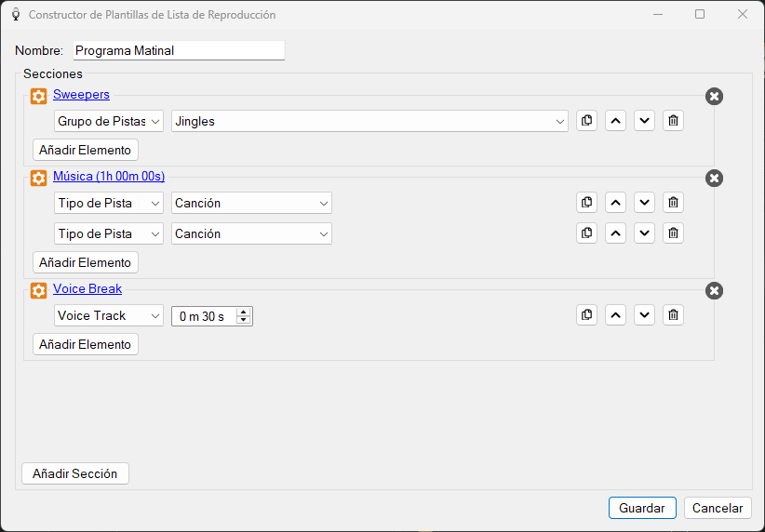The height and width of the screenshot is (532, 765).
Task: Open the Jingles group dropdown
Action: coord(369,121)
